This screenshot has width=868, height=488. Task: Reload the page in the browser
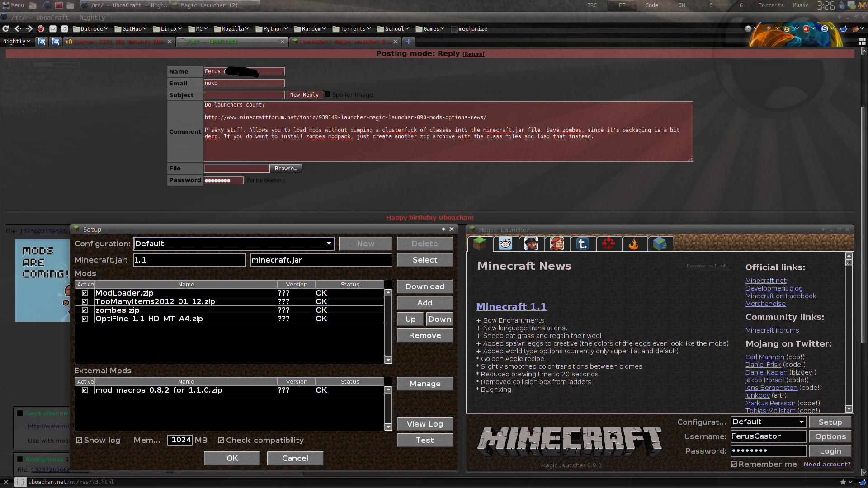click(6, 28)
